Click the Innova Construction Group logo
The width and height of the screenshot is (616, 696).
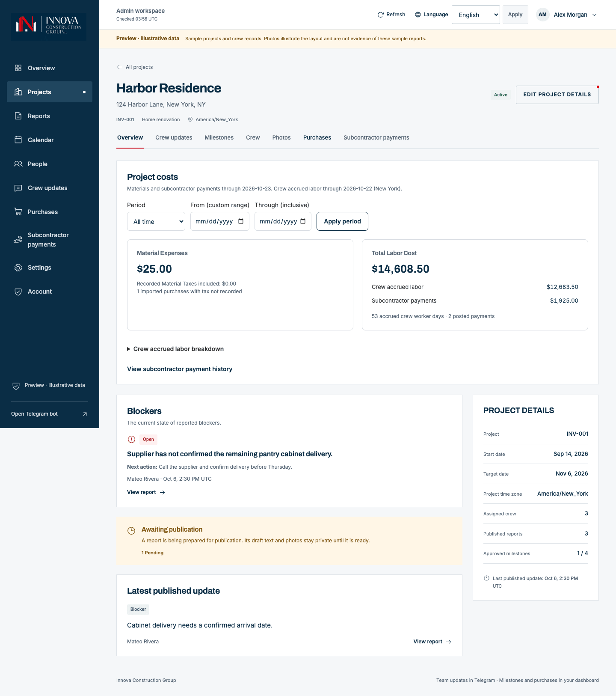[x=49, y=27]
